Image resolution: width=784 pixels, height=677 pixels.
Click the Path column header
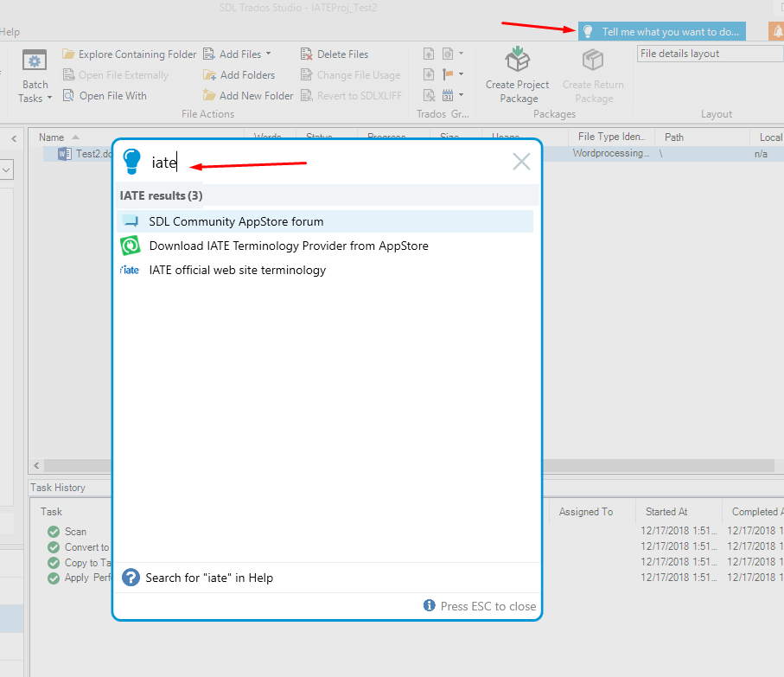tap(674, 137)
